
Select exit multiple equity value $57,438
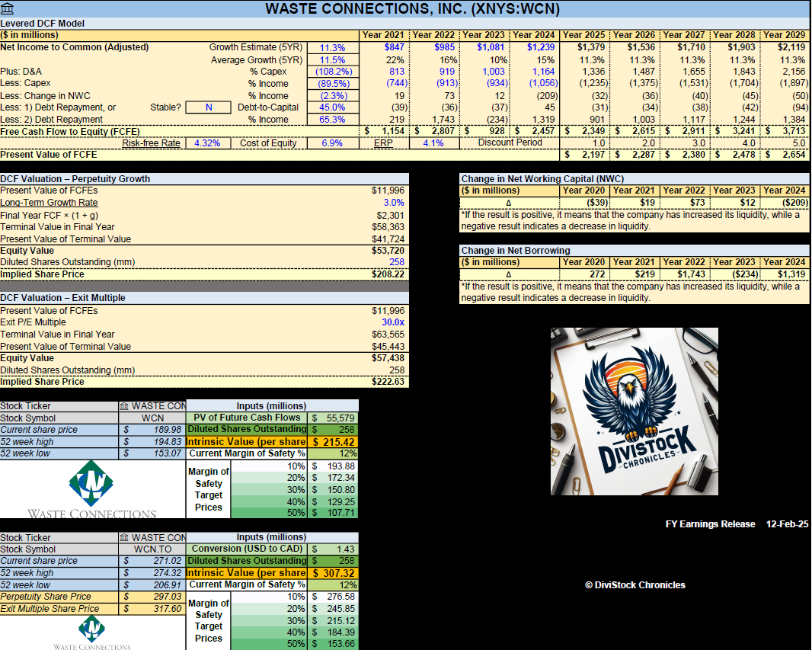(388, 358)
